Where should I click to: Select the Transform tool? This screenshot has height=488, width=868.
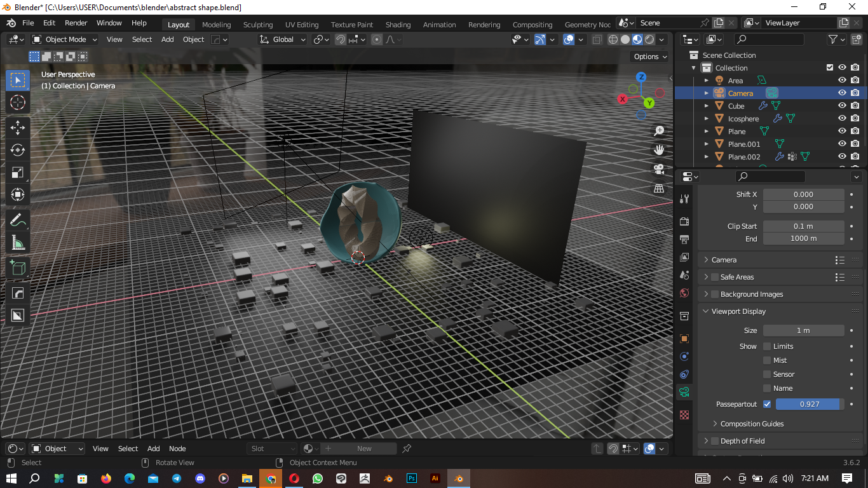pyautogui.click(x=18, y=195)
